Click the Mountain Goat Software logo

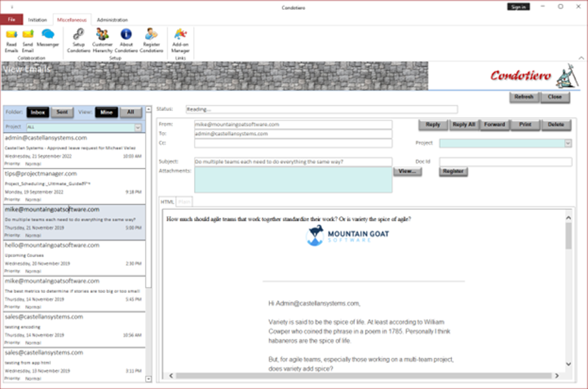(348, 236)
